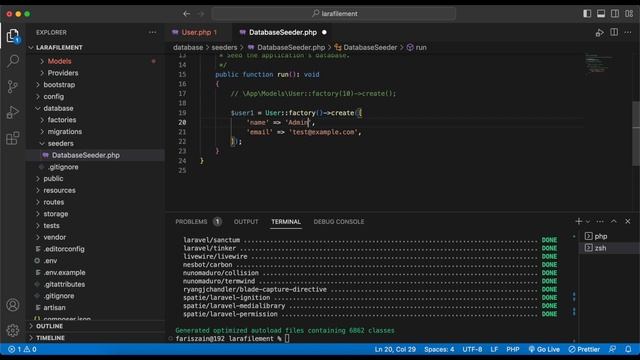Open the Source Control view
This screenshot has width=640, height=360.
(13, 87)
